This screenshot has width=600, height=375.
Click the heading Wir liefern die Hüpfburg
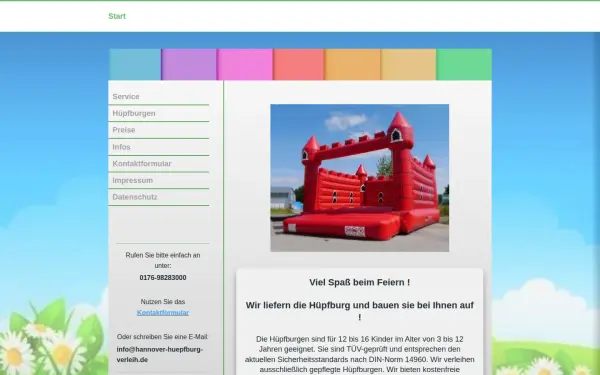pyautogui.click(x=360, y=311)
